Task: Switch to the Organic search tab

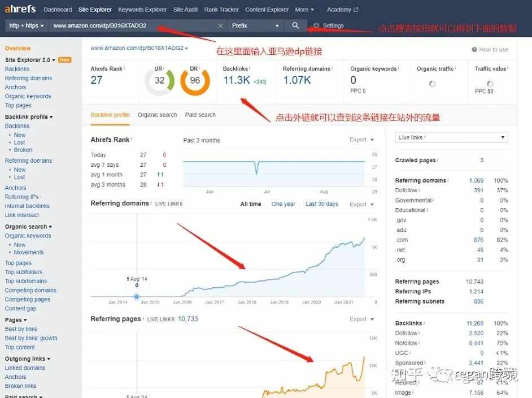Action: tap(157, 115)
